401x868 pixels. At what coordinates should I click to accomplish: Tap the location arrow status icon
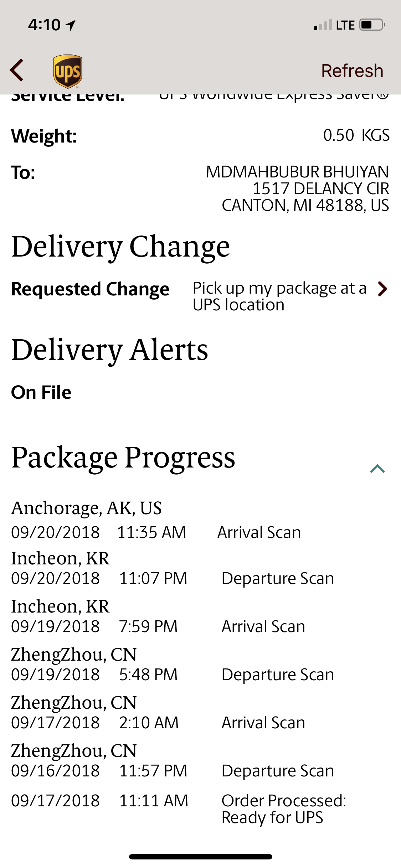point(71,25)
